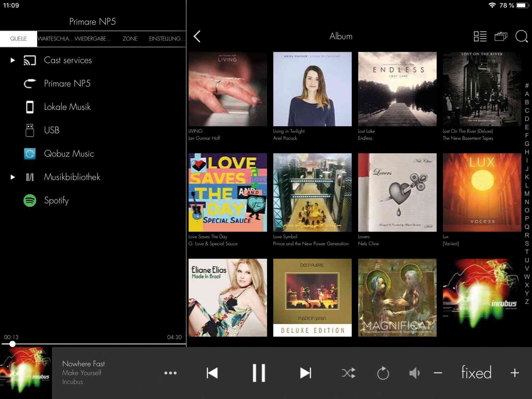Open the Love Symbol album cover
The image size is (532, 399).
312,192
